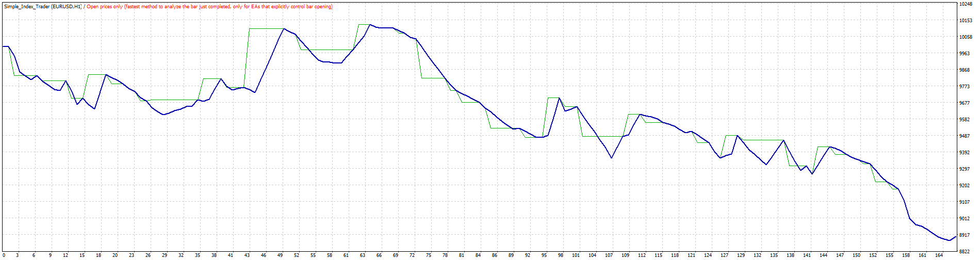Click the 10058 vertical axis value
Viewport: 980px width, 260px height.
click(x=965, y=37)
